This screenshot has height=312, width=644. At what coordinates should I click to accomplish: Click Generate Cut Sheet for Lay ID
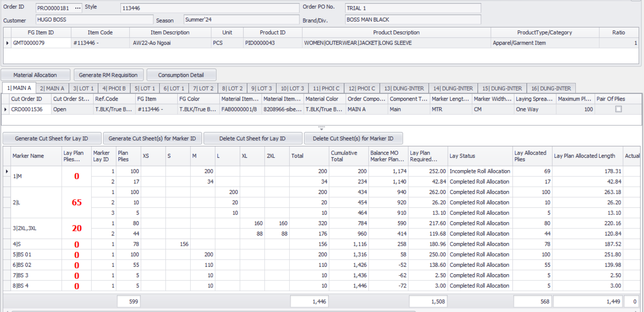51,138
